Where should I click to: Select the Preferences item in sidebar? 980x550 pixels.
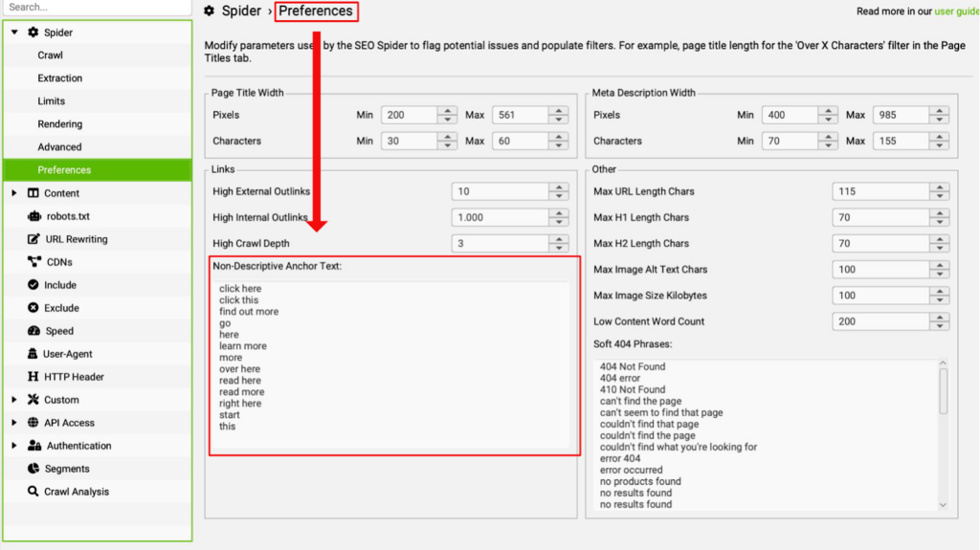coord(98,170)
